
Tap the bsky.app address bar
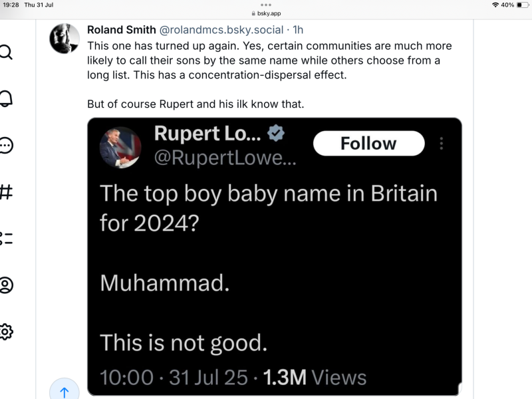tap(266, 12)
